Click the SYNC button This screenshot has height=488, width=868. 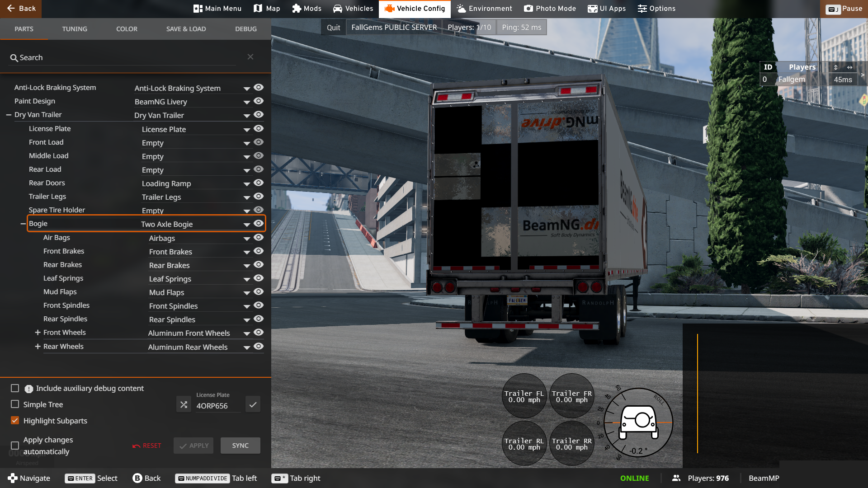[241, 446]
